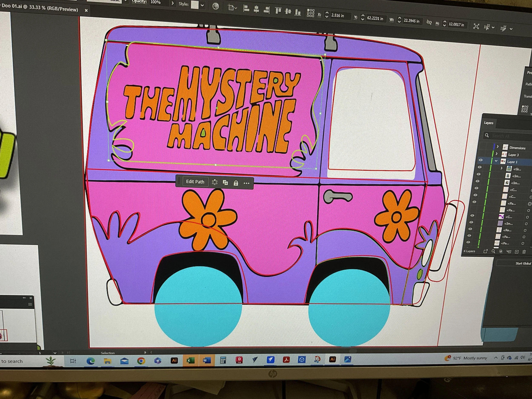Open Google Chrome from the taskbar
Screen dimensions: 532x399
141,361
